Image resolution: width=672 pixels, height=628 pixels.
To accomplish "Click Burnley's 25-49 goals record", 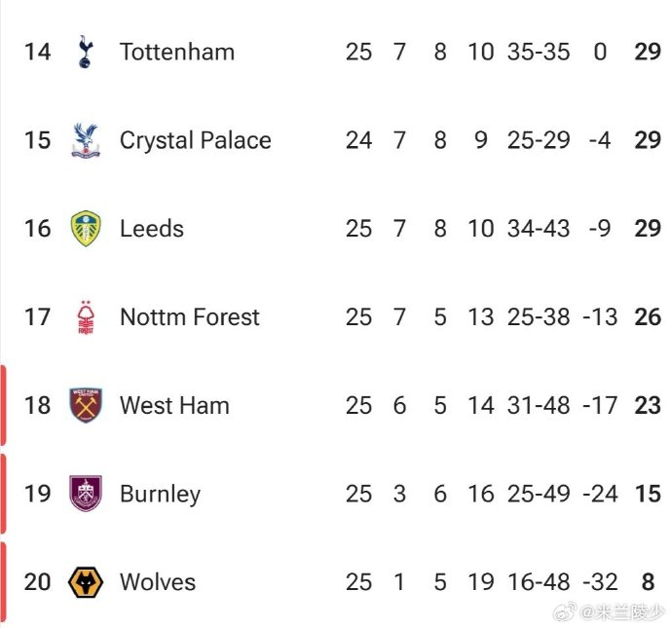I will click(539, 494).
